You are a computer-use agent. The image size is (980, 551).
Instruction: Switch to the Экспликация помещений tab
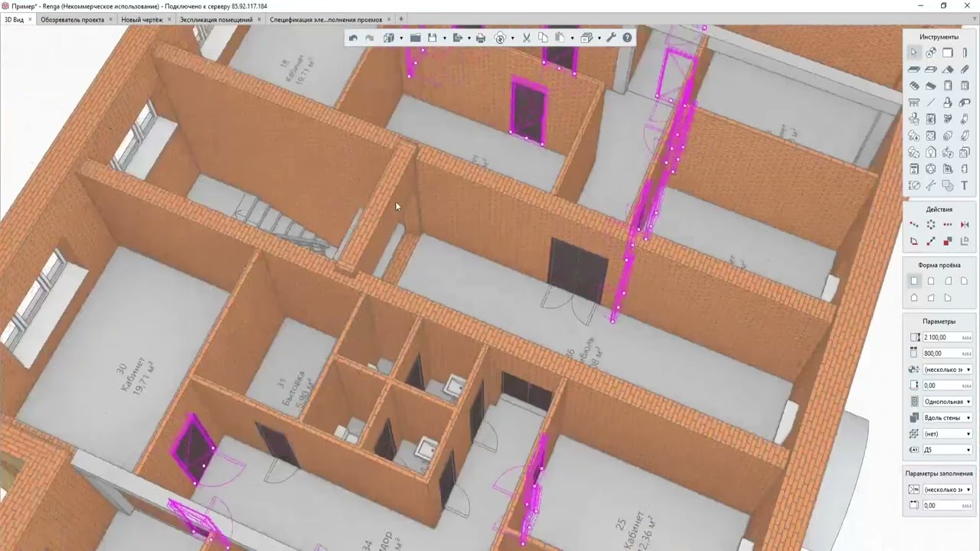[217, 19]
